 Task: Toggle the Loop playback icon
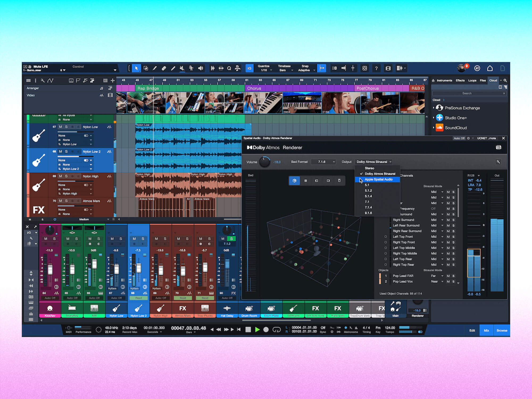(x=277, y=330)
